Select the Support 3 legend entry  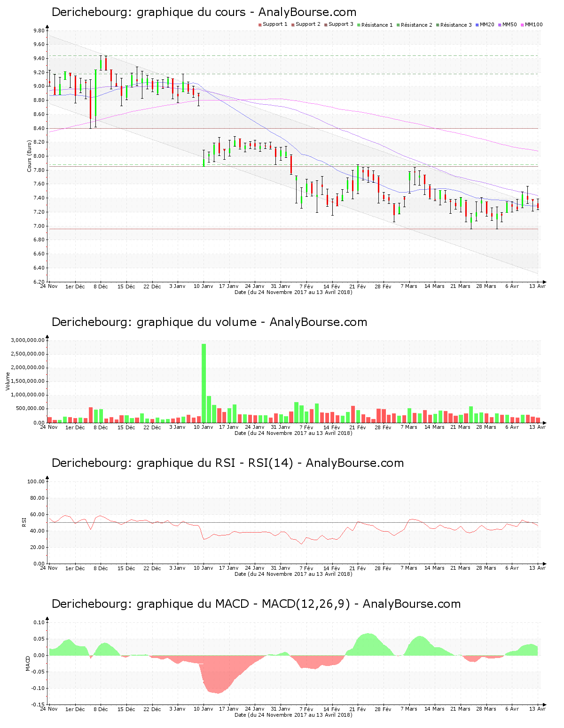tap(339, 24)
